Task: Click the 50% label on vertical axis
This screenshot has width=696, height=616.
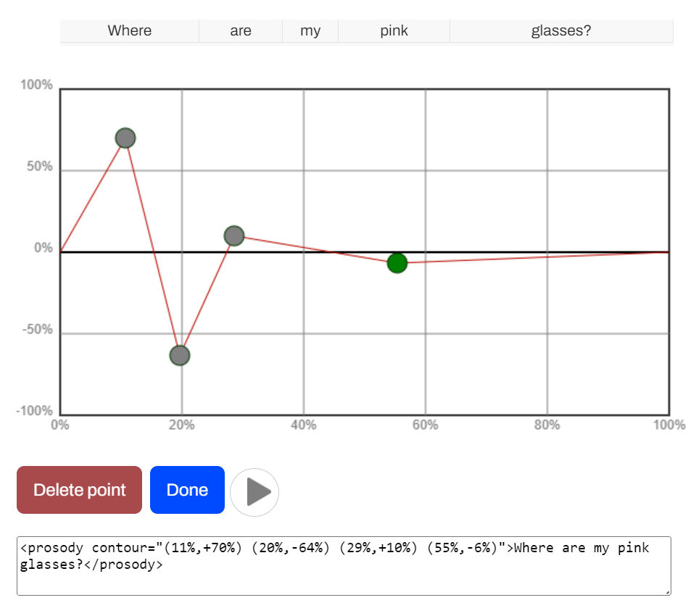Action: pyautogui.click(x=40, y=167)
